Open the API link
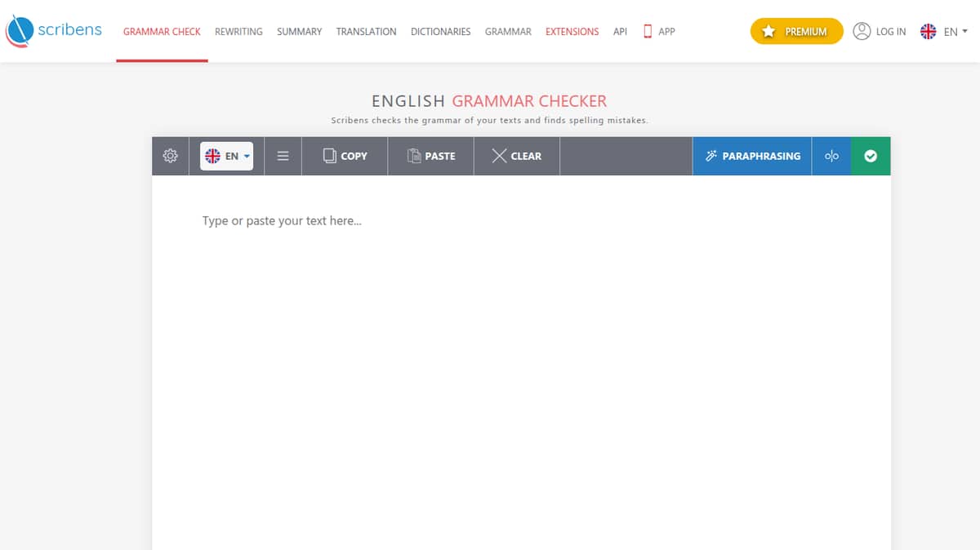Image resolution: width=980 pixels, height=550 pixels. tap(620, 31)
